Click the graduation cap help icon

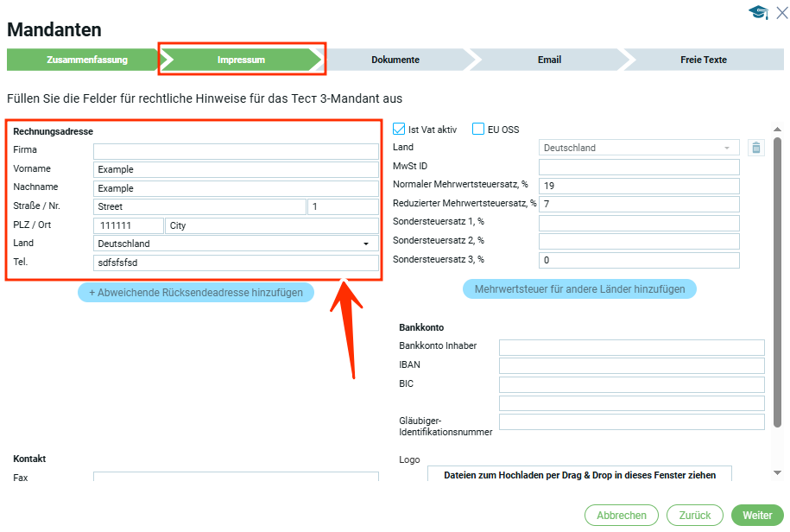(x=758, y=12)
